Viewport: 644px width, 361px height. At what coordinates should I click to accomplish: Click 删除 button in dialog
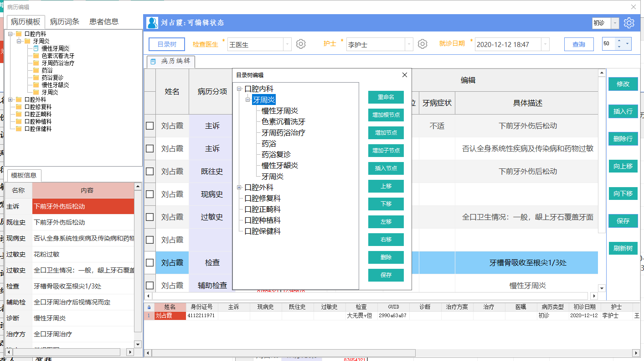tap(386, 257)
